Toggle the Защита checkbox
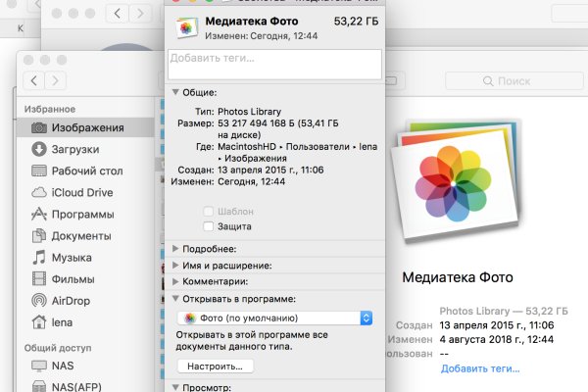 pos(209,226)
